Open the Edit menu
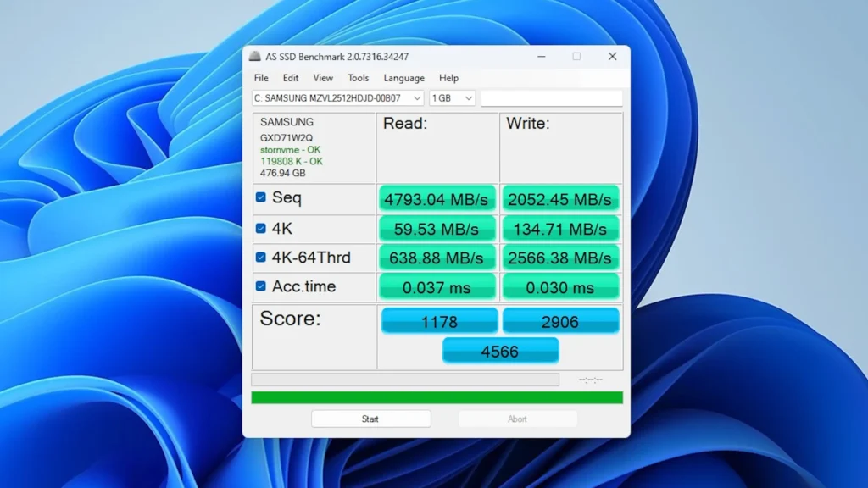This screenshot has width=868, height=488. (x=291, y=78)
